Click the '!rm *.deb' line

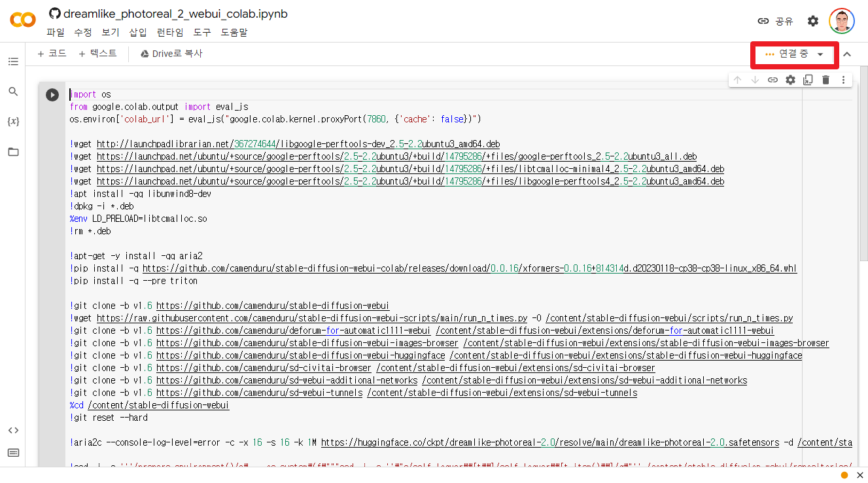[90, 231]
